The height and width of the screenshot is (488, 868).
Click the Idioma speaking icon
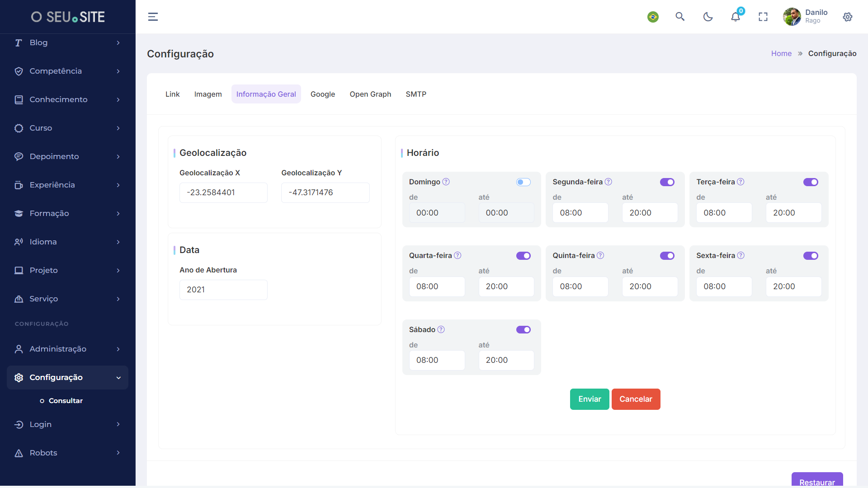pyautogui.click(x=19, y=242)
